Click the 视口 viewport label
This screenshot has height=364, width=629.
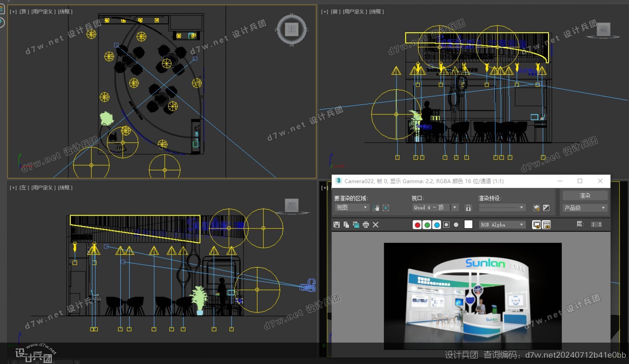click(x=418, y=198)
